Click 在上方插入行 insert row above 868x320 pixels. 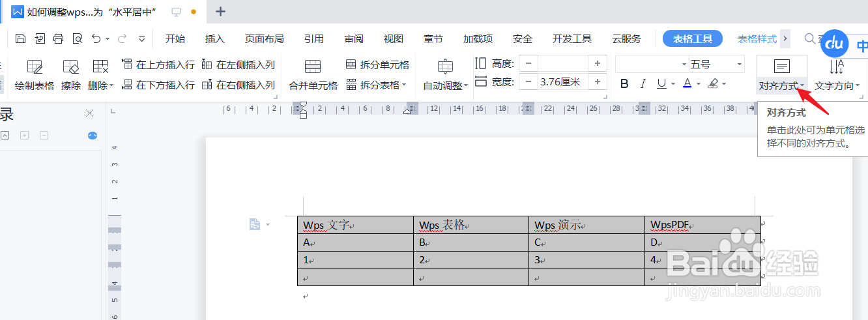[158, 65]
